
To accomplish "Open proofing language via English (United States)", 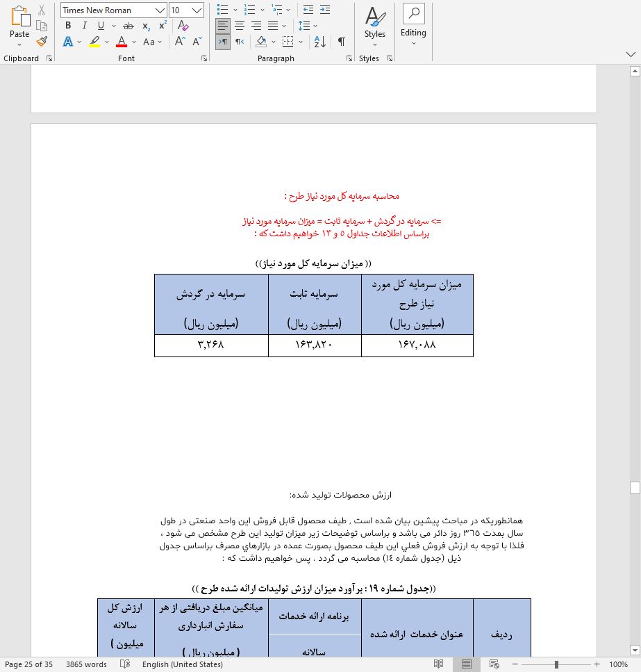I will point(183,664).
